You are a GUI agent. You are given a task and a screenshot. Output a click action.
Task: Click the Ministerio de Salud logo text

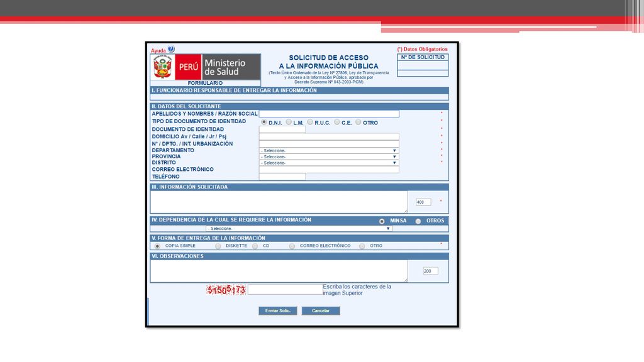click(225, 67)
